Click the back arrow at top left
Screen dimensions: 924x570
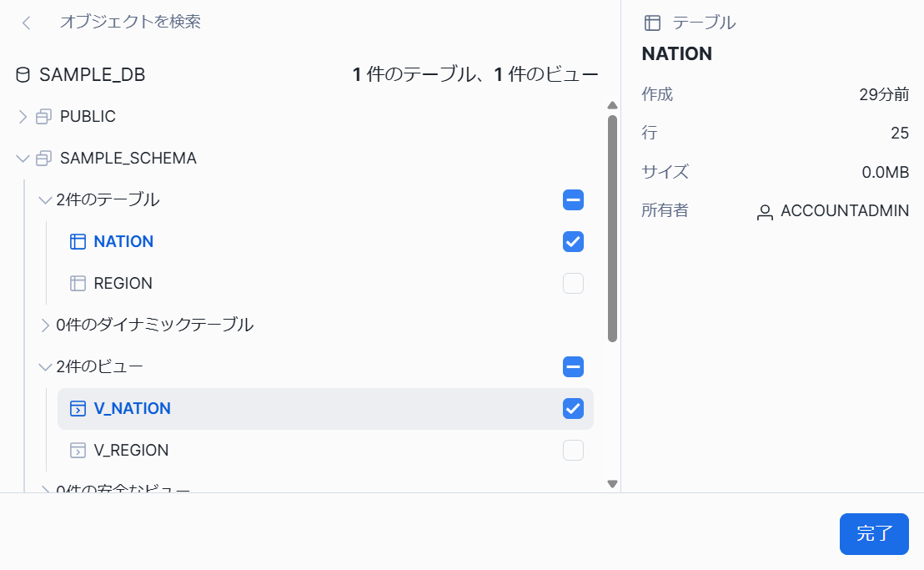25,23
